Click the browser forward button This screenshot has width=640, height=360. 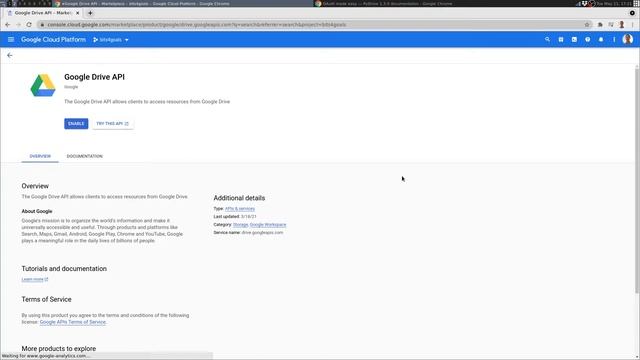[x=18, y=24]
